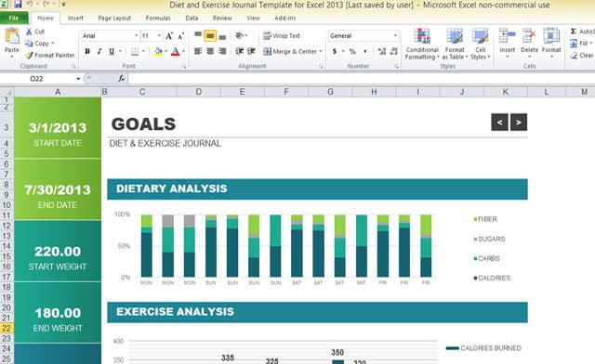Click the Increase Font Size icon

(169, 36)
